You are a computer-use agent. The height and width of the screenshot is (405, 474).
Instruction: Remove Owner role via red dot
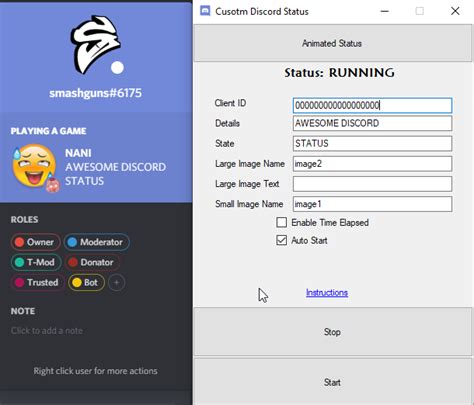coord(19,242)
